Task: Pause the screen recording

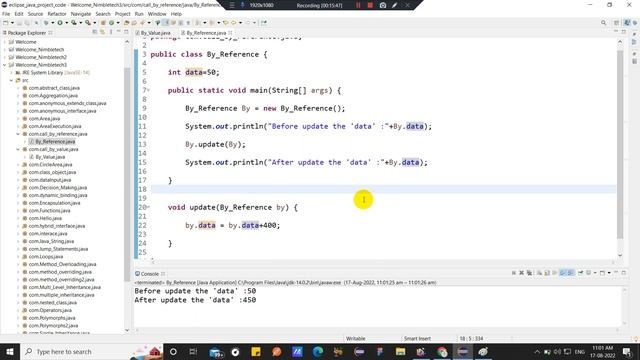Action: click(x=358, y=5)
